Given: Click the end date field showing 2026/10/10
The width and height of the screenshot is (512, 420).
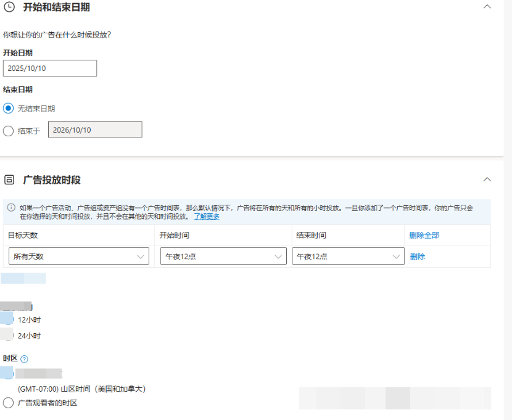Looking at the screenshot, I should (x=95, y=130).
